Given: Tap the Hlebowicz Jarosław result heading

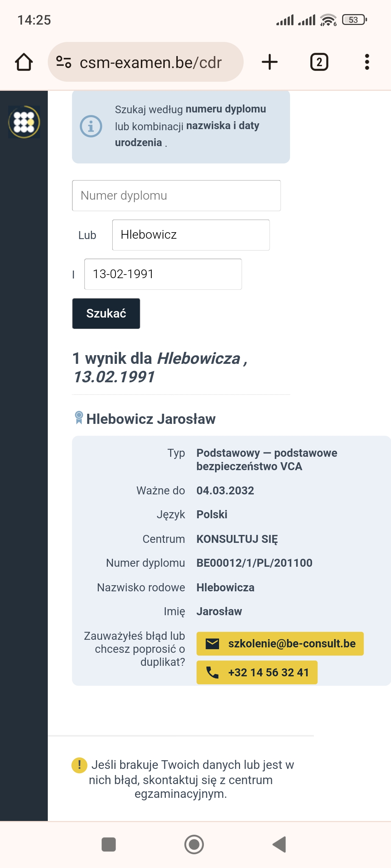Looking at the screenshot, I should pos(151,419).
